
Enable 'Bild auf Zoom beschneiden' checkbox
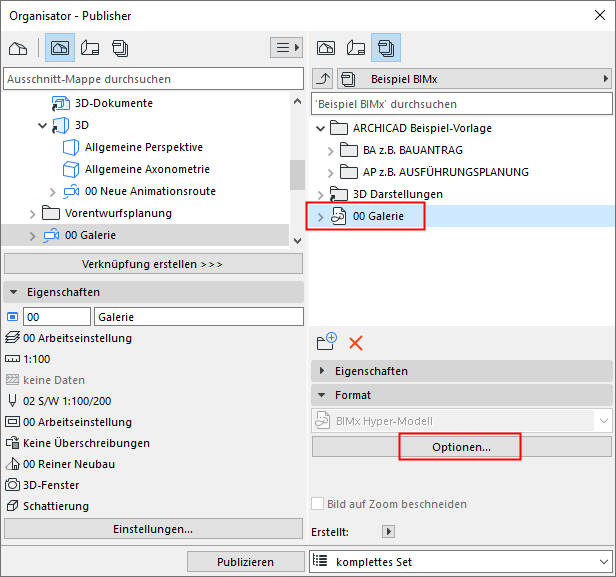[319, 504]
